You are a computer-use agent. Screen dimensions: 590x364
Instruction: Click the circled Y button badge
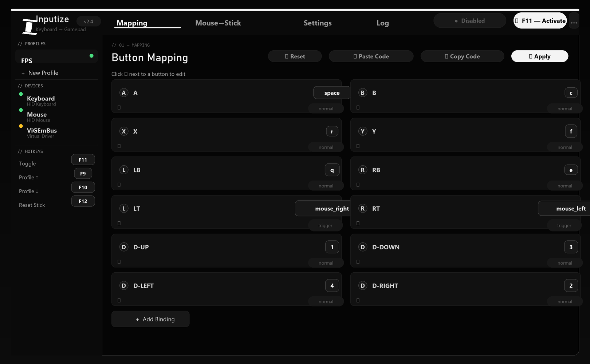(363, 131)
